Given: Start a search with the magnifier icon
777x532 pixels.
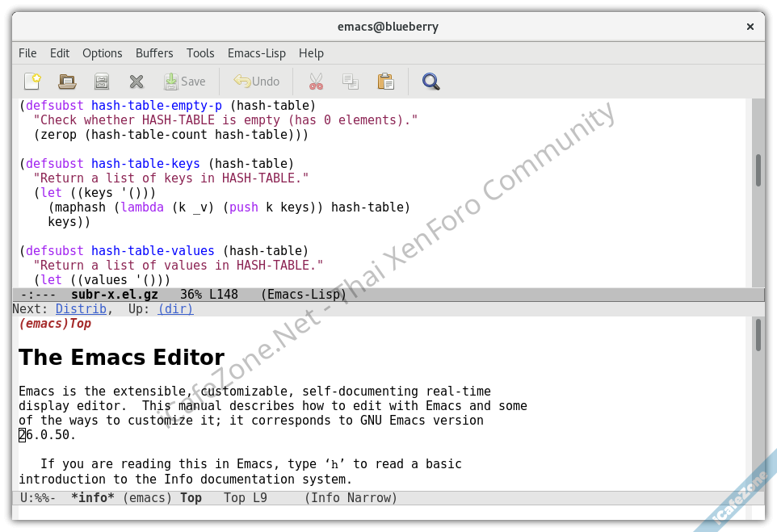Looking at the screenshot, I should click(430, 81).
